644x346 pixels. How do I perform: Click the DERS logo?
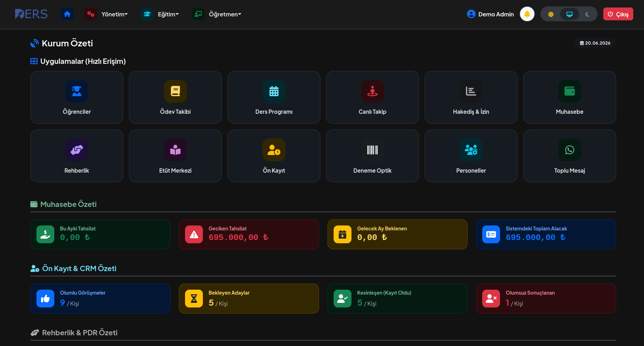pos(31,14)
